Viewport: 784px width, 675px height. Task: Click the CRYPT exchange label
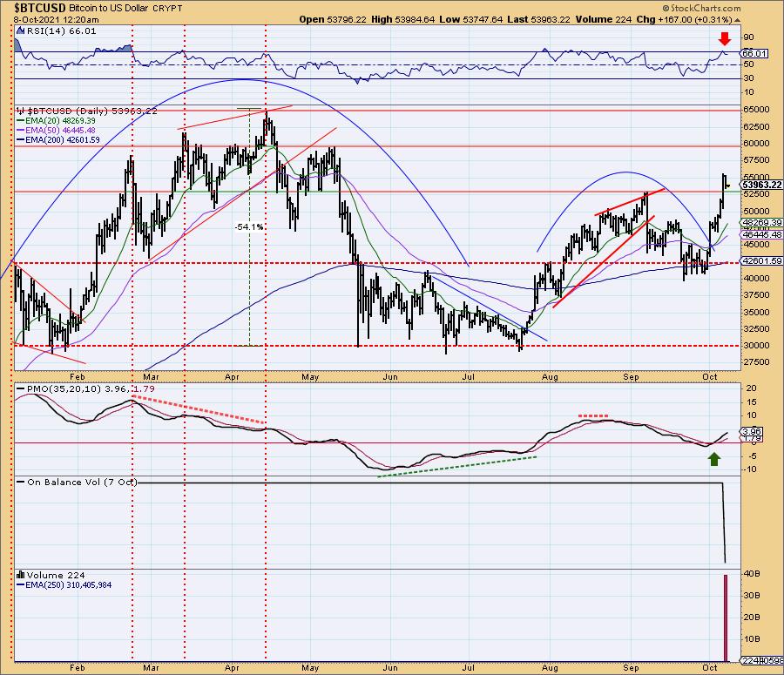[x=167, y=9]
